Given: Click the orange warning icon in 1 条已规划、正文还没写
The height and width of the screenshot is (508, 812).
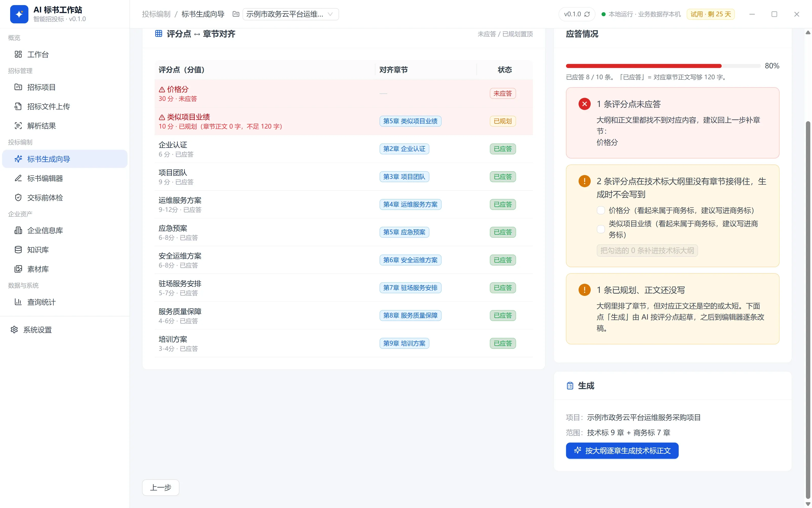Looking at the screenshot, I should [584, 290].
